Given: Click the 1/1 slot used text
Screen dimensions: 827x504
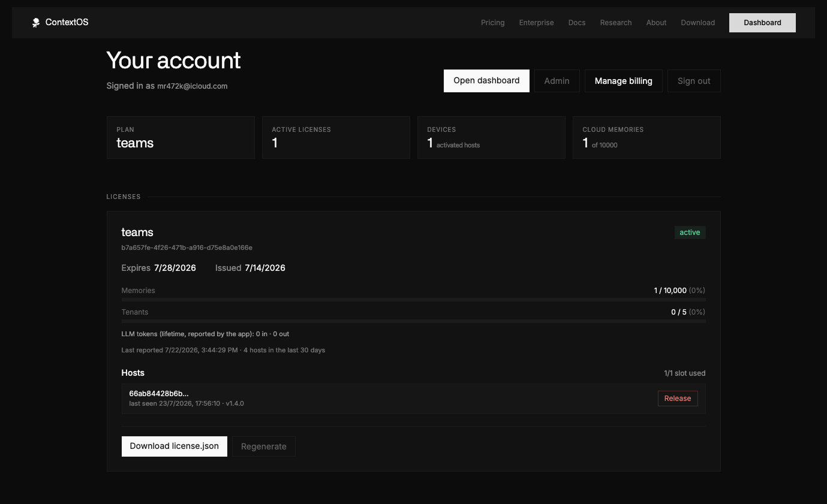Looking at the screenshot, I should tap(685, 373).
